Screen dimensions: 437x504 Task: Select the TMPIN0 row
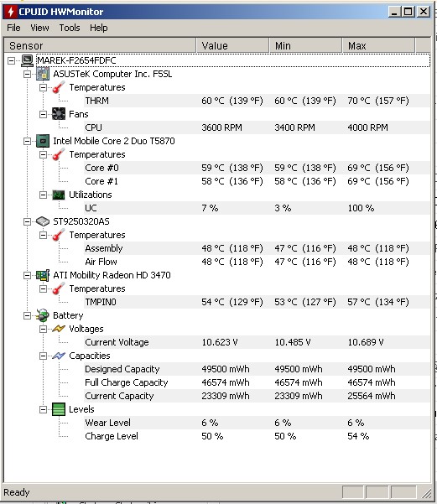[x=257, y=302]
